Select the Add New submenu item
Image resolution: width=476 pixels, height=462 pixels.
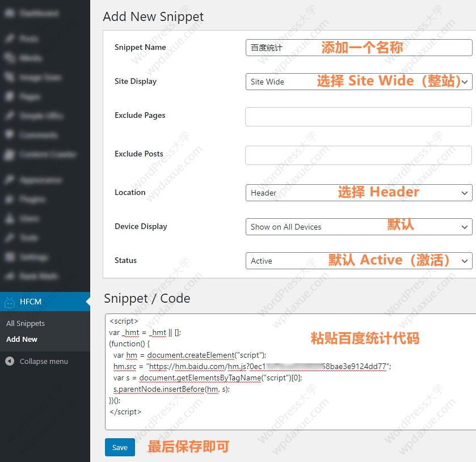click(x=22, y=339)
